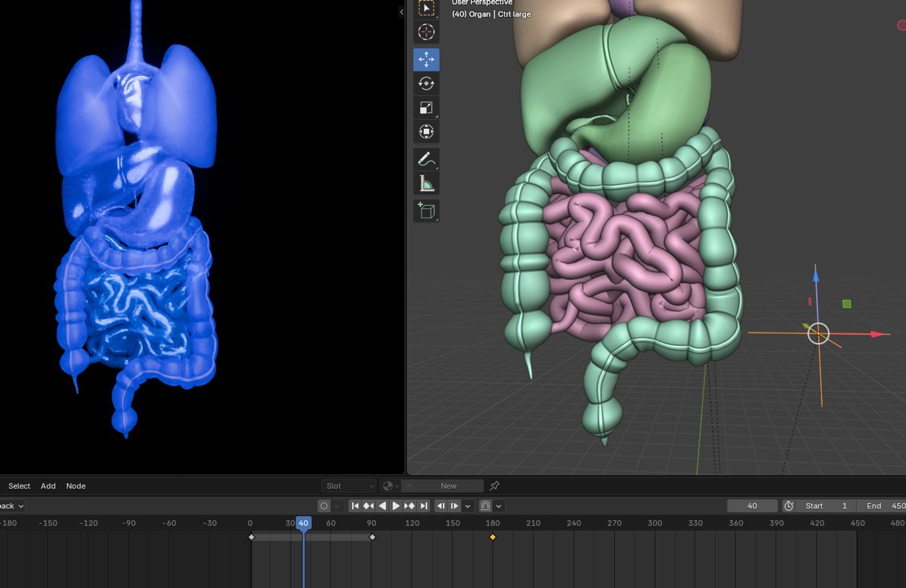
Task: Select the Move tool
Action: pyautogui.click(x=426, y=59)
